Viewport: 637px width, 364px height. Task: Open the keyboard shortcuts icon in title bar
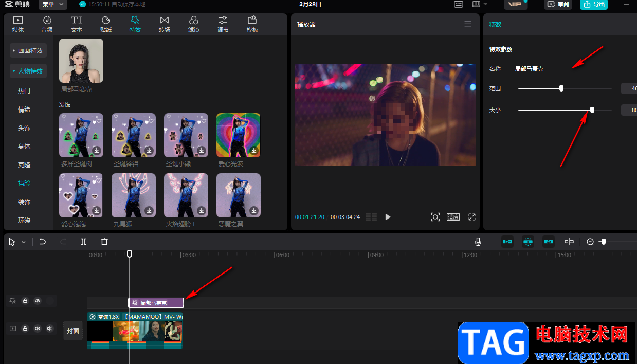[459, 4]
